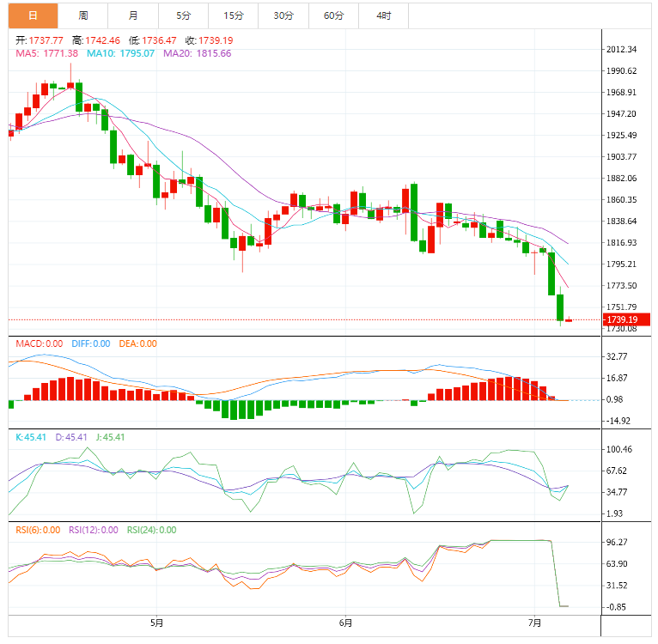This screenshot has height=644, width=658.
Task: Click the MACD indicator label
Action: (x=39, y=343)
